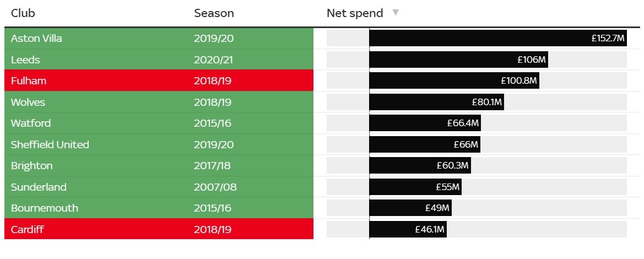Select the Wolves club name
Image resolution: width=644 pixels, height=259 pixels.
28,102
